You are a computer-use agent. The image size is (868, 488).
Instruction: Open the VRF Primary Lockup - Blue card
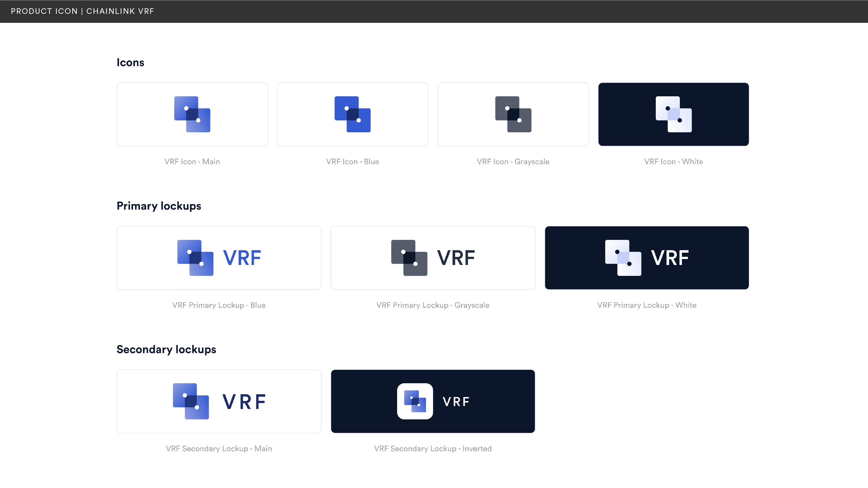click(219, 258)
